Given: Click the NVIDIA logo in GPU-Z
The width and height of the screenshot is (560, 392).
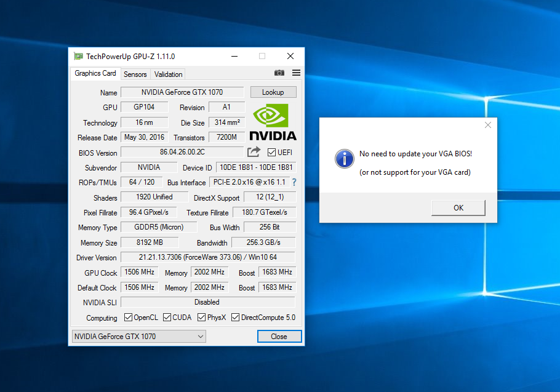Looking at the screenshot, I should (273, 122).
